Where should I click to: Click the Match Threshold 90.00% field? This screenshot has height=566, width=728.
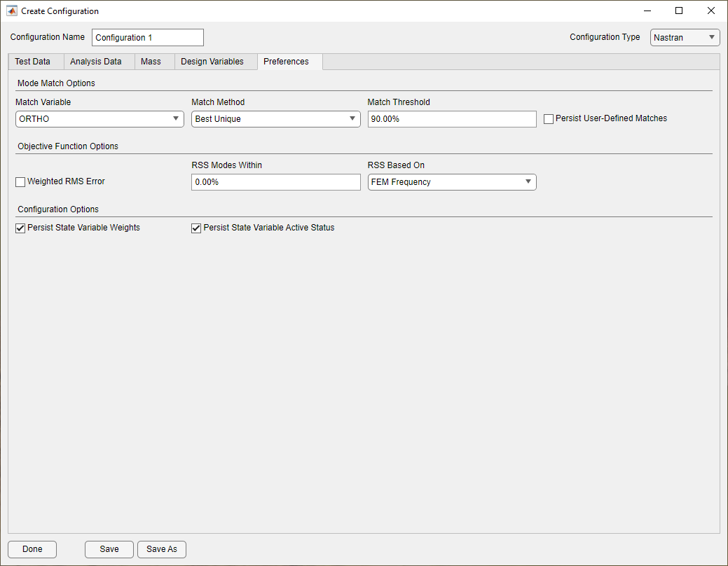point(452,119)
